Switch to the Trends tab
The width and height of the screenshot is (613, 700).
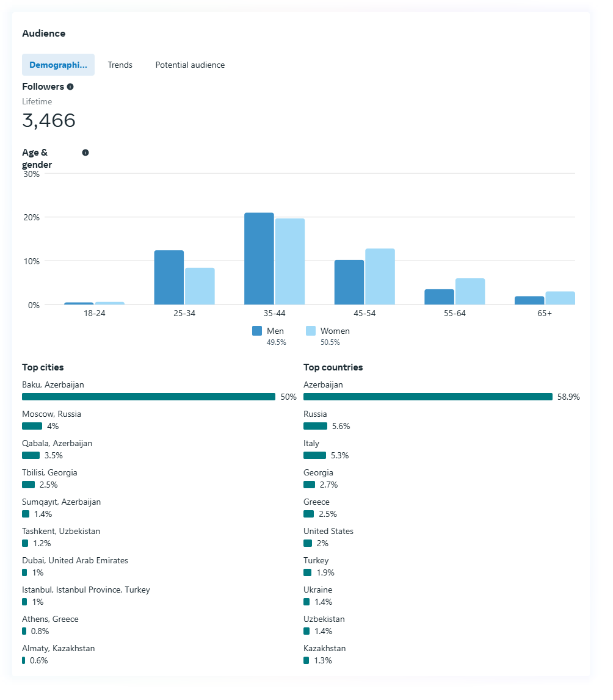[120, 65]
